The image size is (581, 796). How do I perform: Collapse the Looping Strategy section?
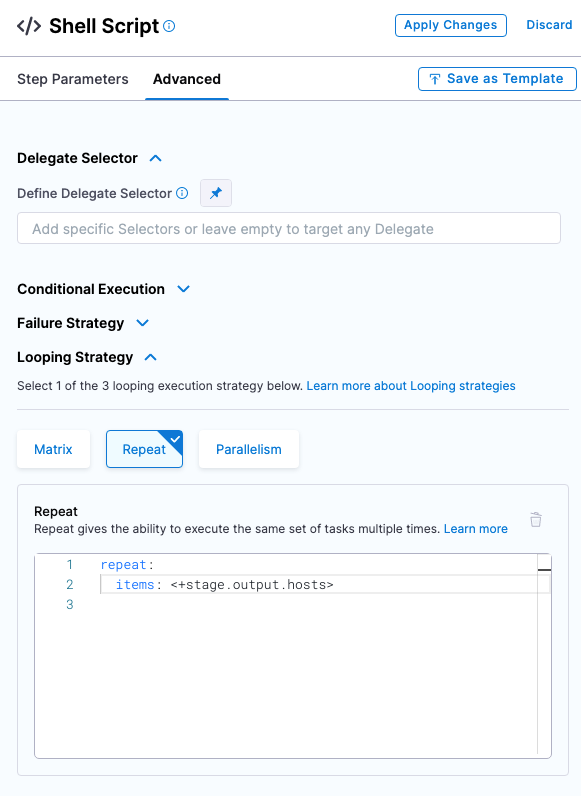pos(151,357)
